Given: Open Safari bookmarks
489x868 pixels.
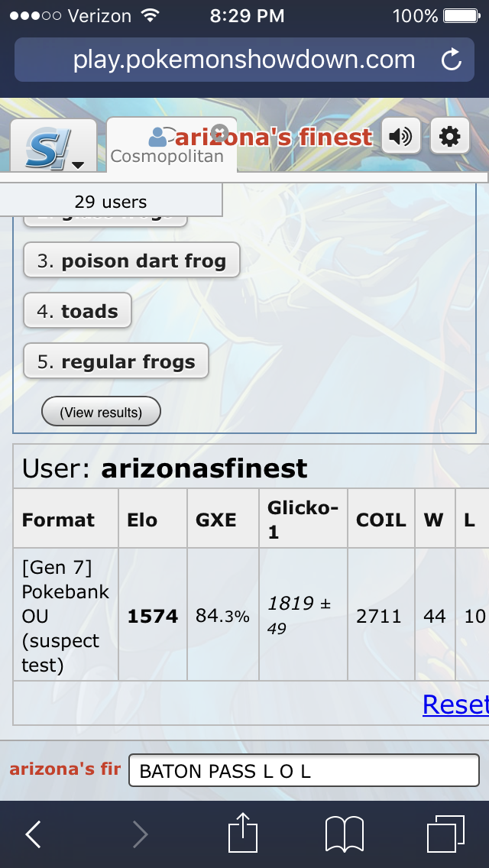Looking at the screenshot, I should pyautogui.click(x=344, y=834).
